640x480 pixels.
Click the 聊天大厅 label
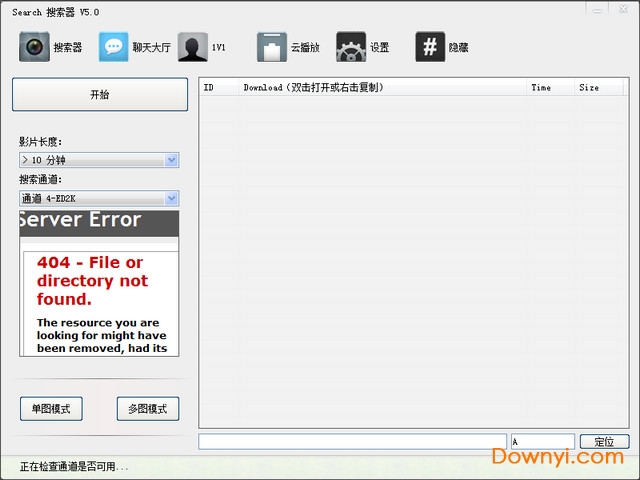coord(151,47)
